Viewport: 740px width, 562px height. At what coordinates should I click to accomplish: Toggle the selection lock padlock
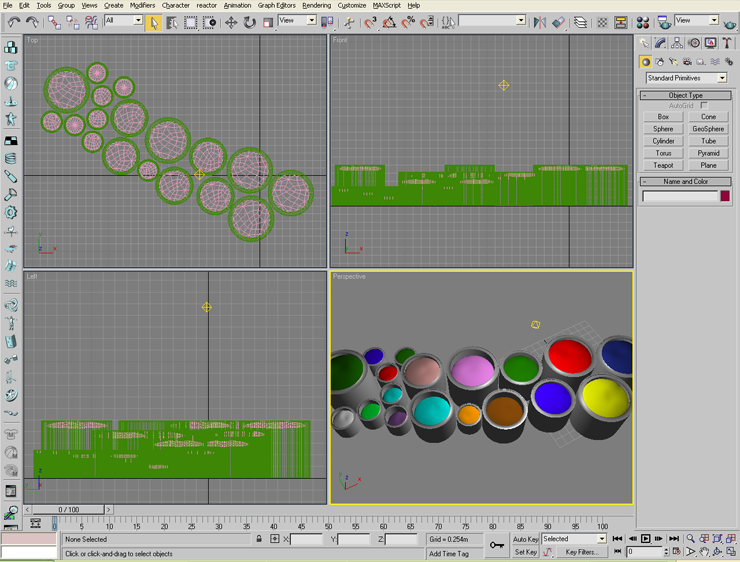[259, 539]
